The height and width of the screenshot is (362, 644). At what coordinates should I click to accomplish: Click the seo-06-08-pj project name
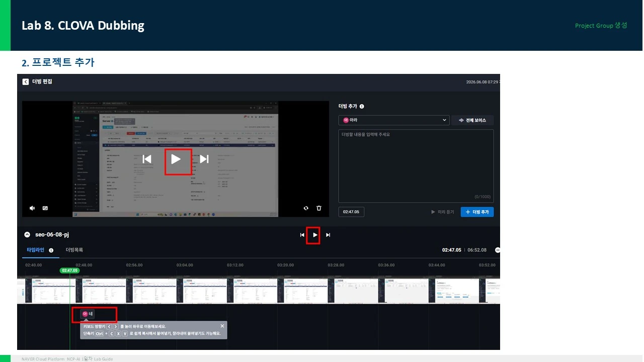(x=52, y=235)
